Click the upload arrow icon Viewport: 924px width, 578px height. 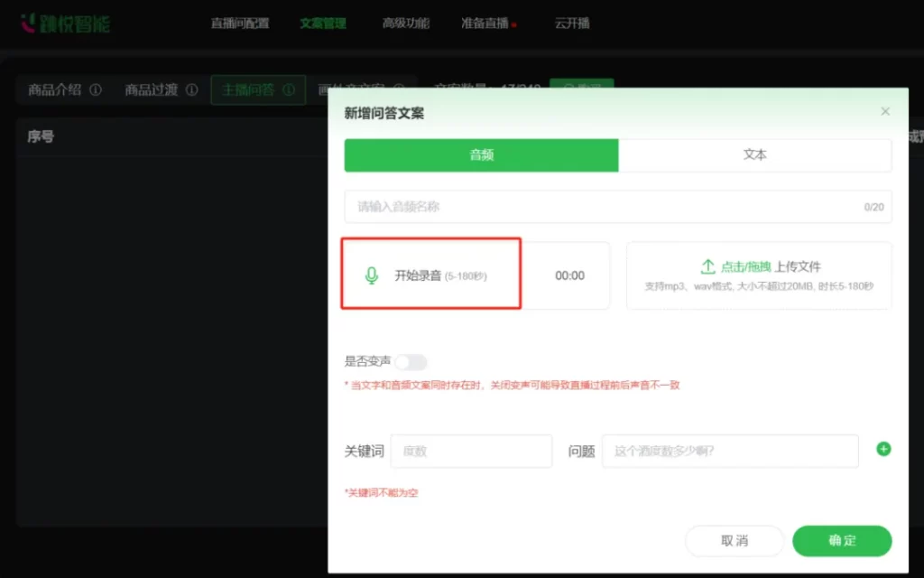click(x=707, y=266)
